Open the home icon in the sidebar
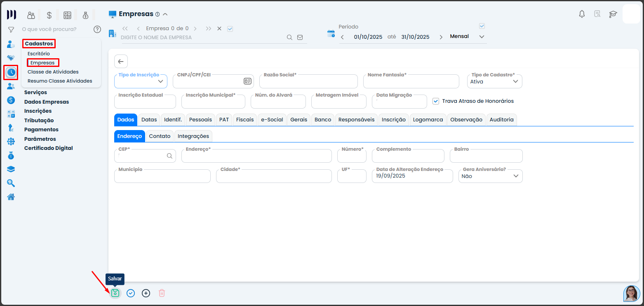Image resolution: width=644 pixels, height=306 pixels. pyautogui.click(x=11, y=197)
